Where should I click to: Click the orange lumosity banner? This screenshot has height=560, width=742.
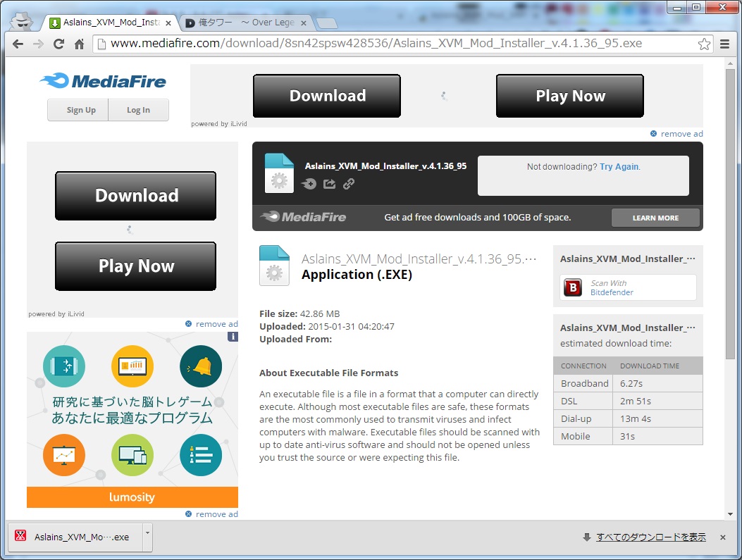coord(132,497)
